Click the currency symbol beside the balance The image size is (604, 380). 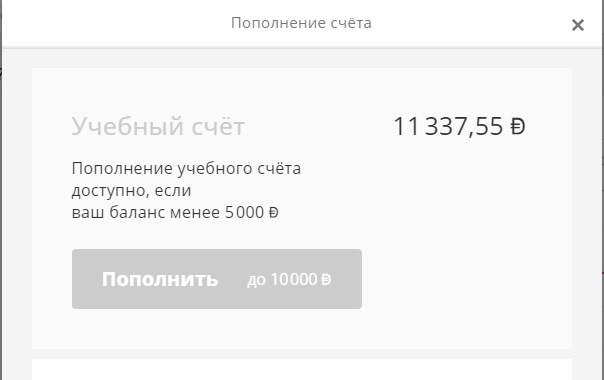point(518,126)
